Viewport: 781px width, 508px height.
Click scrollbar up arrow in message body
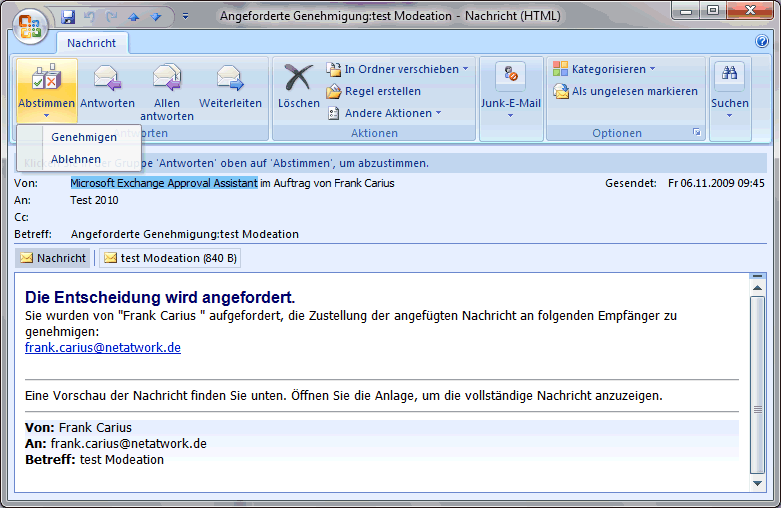point(758,288)
